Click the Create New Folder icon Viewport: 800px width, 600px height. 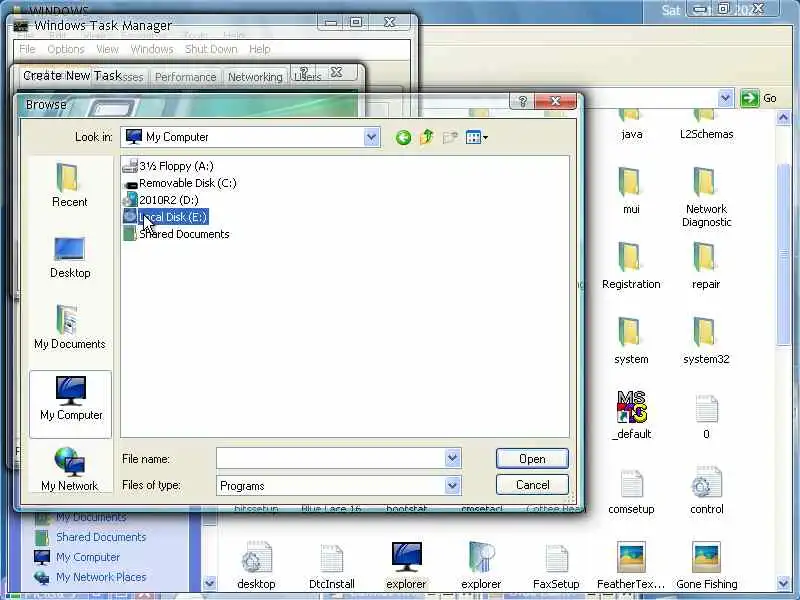(450, 137)
